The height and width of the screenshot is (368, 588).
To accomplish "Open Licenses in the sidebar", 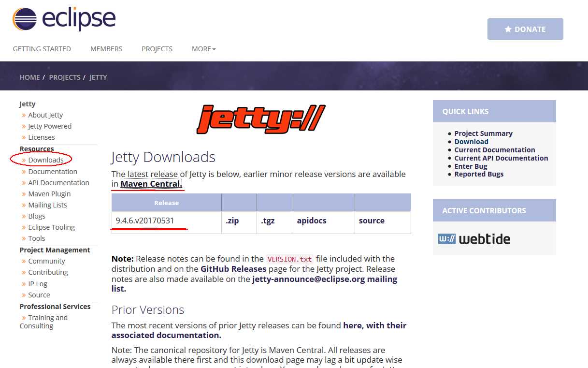I will (x=42, y=137).
